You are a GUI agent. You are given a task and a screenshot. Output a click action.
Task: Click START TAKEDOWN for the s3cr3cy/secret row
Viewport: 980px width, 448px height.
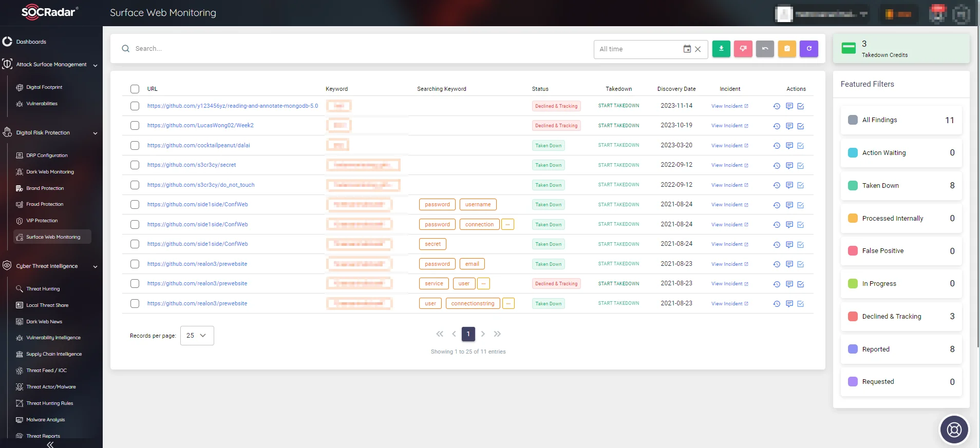point(619,165)
